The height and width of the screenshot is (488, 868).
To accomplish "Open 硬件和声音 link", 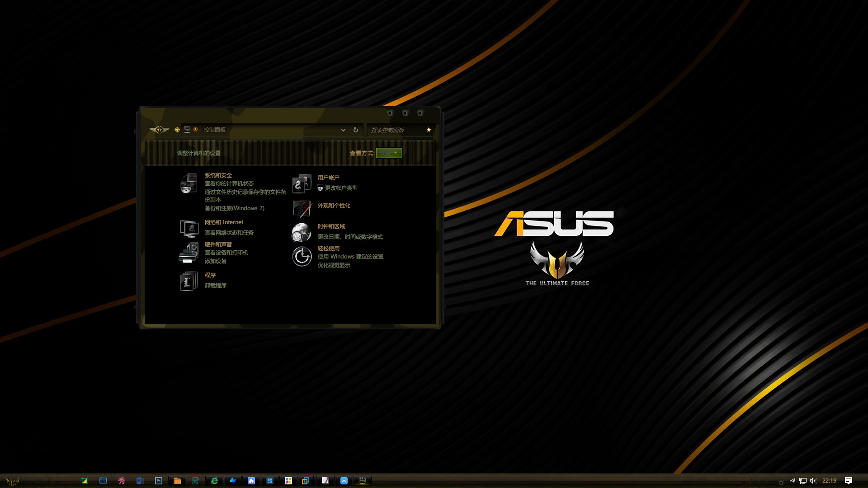I will (218, 244).
